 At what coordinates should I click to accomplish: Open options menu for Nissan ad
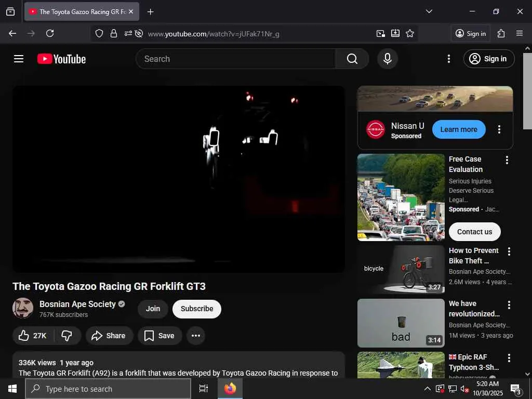(499, 129)
